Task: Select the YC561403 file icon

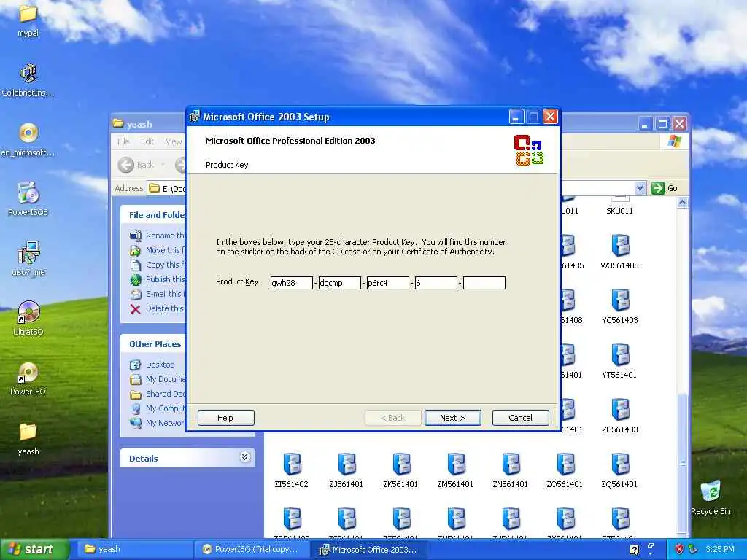Action: tap(620, 300)
